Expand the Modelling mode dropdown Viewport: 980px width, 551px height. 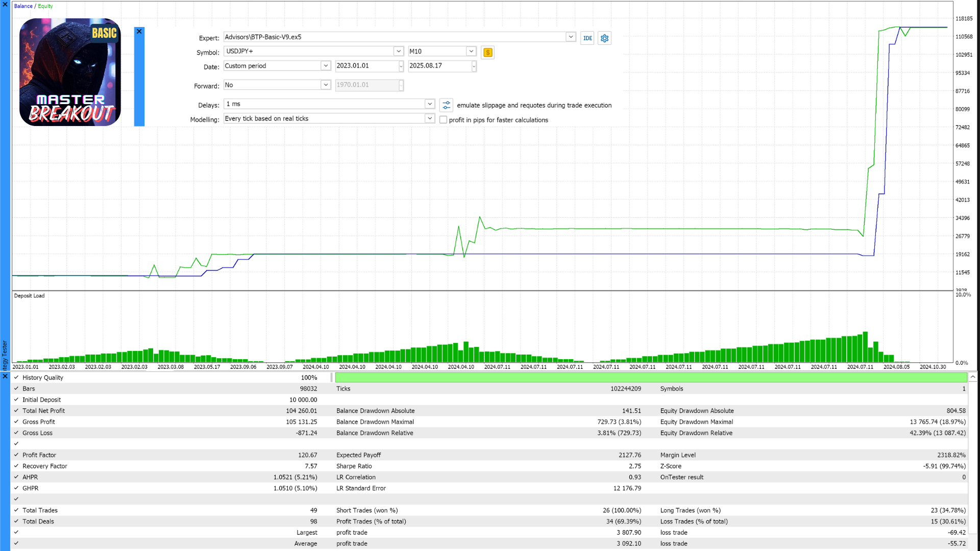tap(429, 118)
